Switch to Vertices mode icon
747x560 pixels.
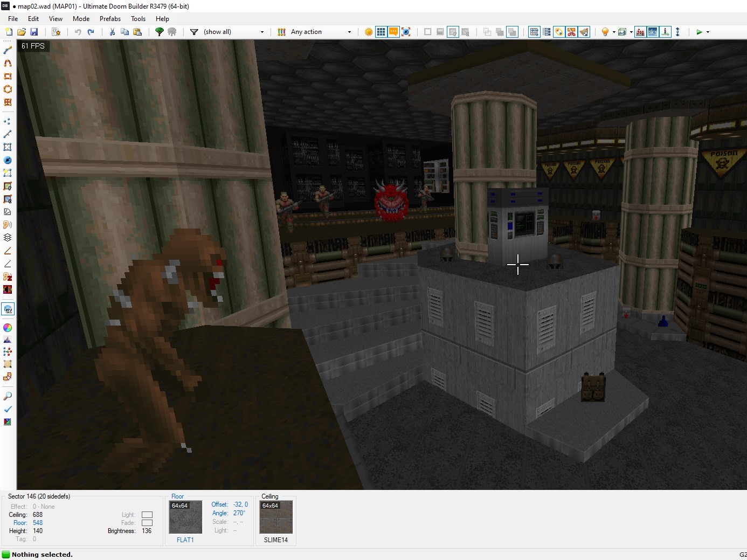pos(8,121)
